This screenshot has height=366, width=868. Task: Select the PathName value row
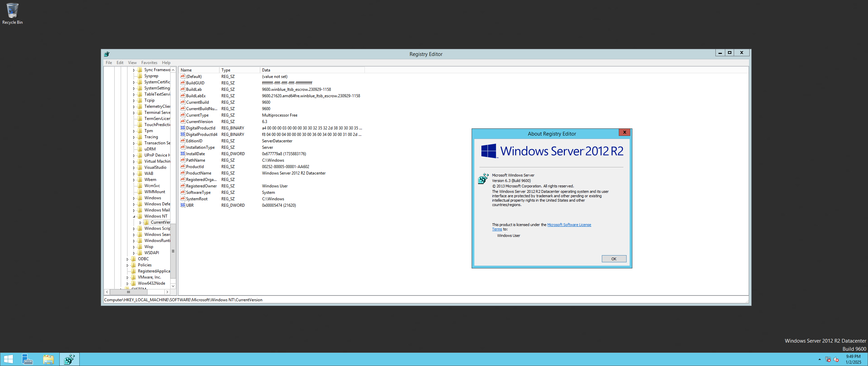271,160
